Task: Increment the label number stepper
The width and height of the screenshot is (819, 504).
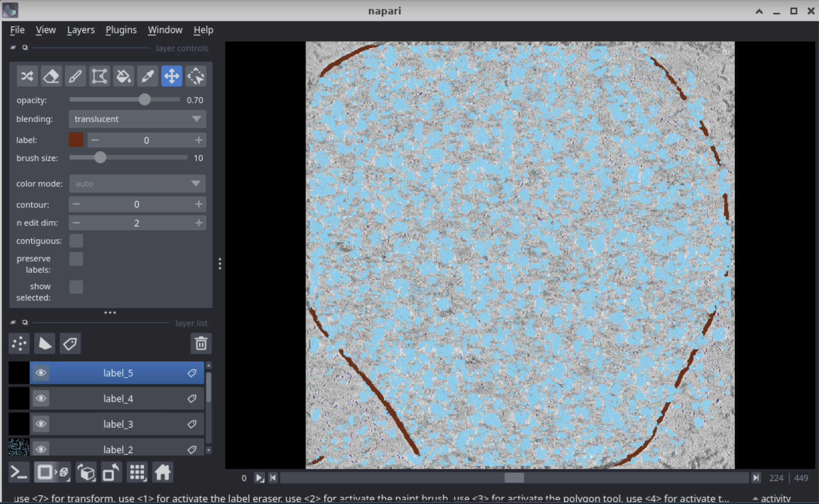Action: 199,140
